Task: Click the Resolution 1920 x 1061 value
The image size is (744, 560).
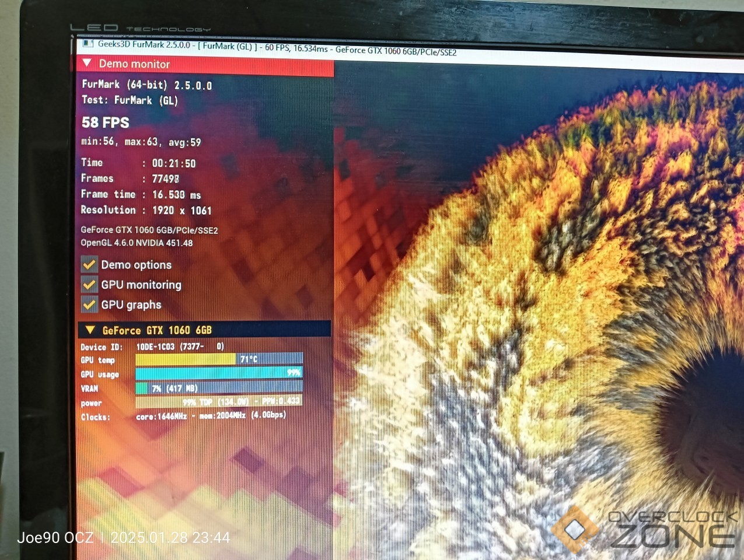Action: [181, 210]
